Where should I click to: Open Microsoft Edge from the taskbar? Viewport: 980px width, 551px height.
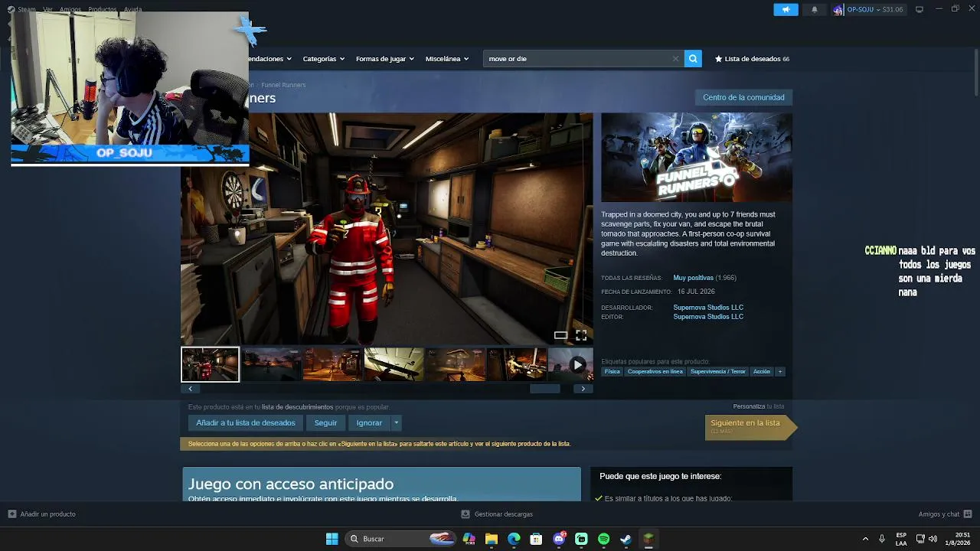(514, 539)
